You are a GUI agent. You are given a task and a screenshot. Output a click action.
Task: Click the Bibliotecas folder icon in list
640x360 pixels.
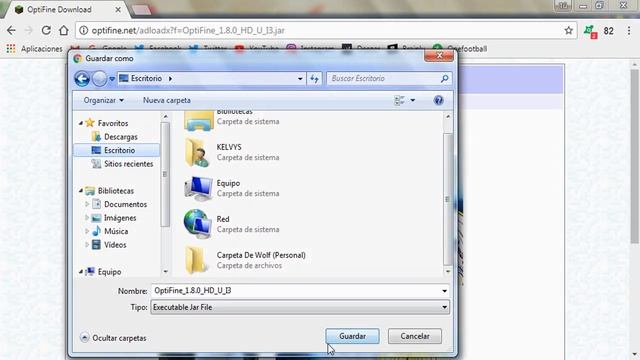pos(198,121)
